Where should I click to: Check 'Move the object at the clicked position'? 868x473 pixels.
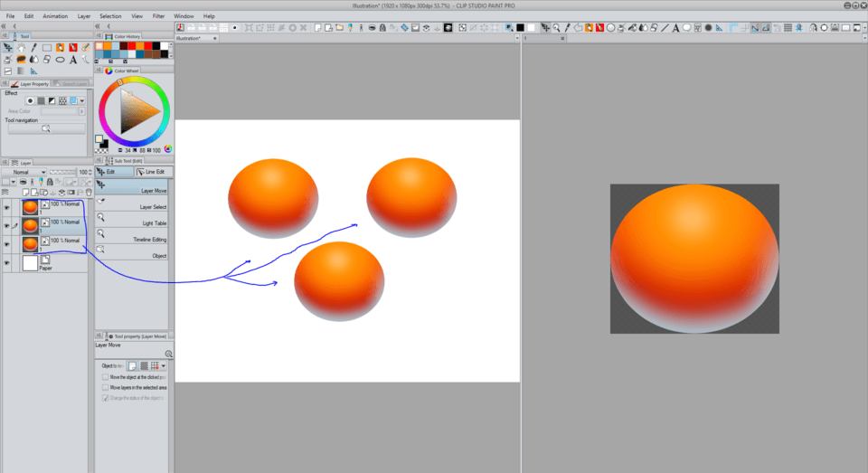pyautogui.click(x=105, y=377)
